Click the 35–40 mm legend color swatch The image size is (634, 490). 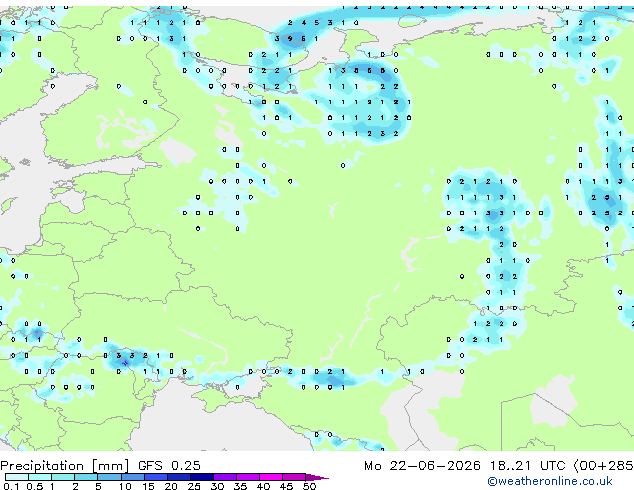coord(248,477)
